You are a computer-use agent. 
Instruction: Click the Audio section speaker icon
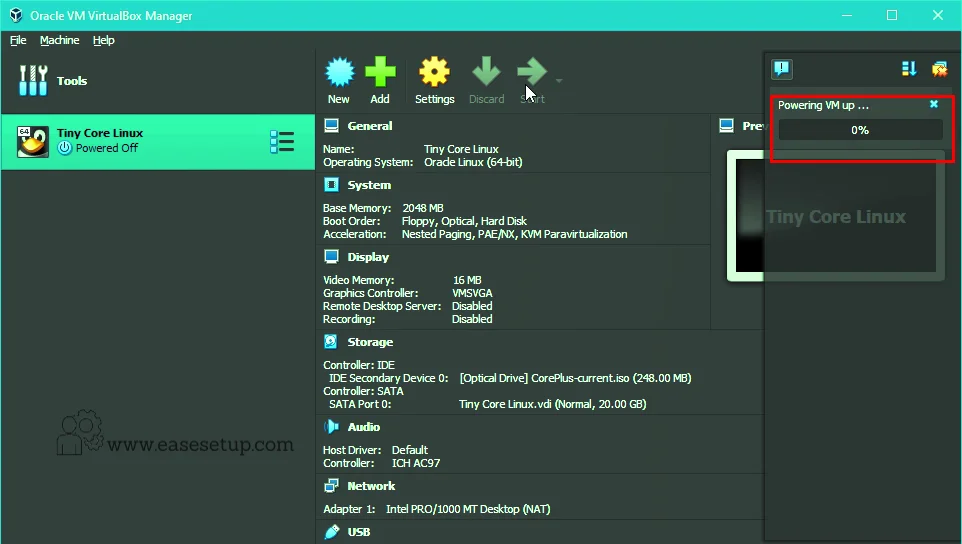(331, 426)
